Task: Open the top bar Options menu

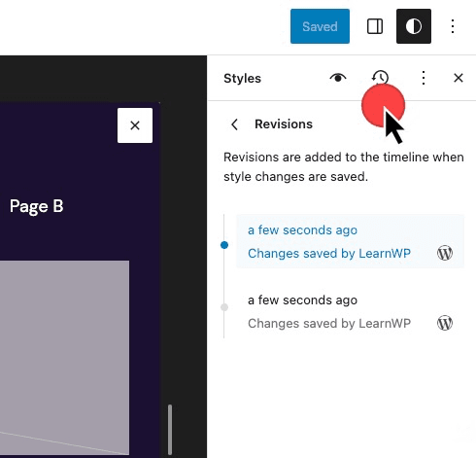Action: pos(453,26)
